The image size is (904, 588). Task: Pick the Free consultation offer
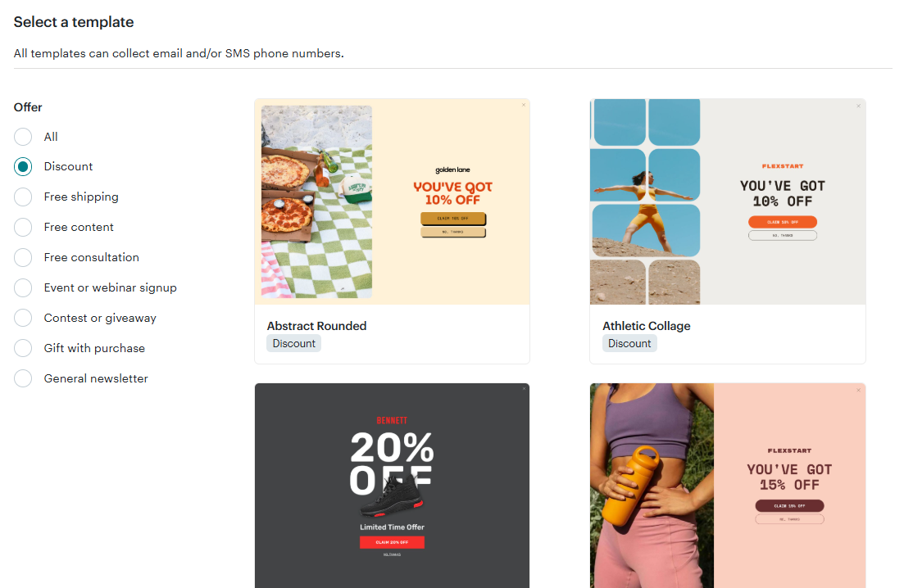point(23,257)
